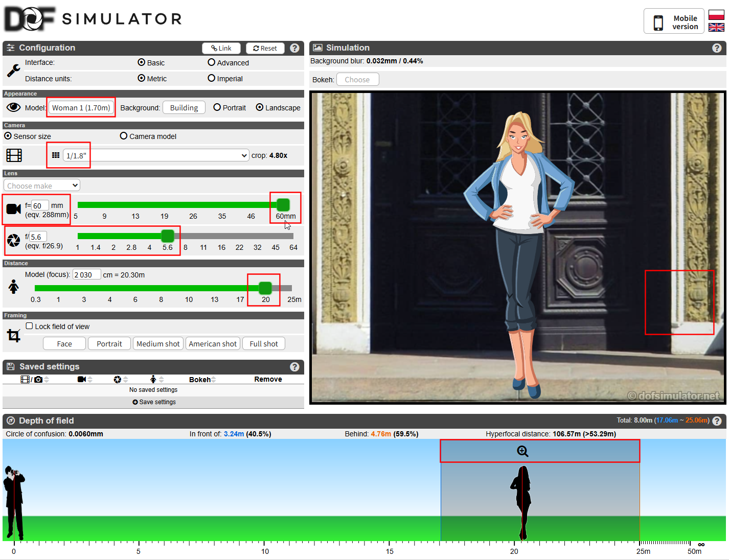The image size is (729, 560).
Task: Open the Model selector Woman 1 (1.70m)
Action: click(81, 108)
